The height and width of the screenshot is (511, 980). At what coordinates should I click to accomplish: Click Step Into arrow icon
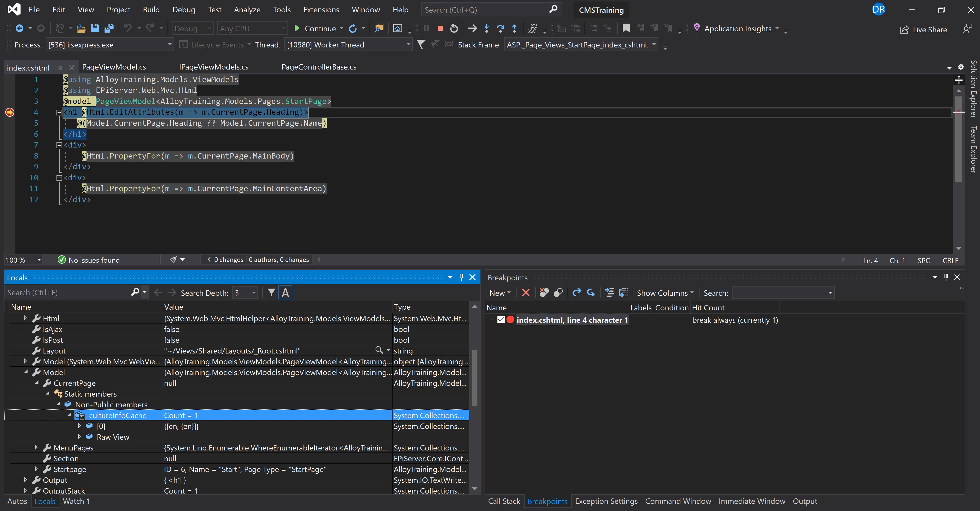click(x=487, y=28)
